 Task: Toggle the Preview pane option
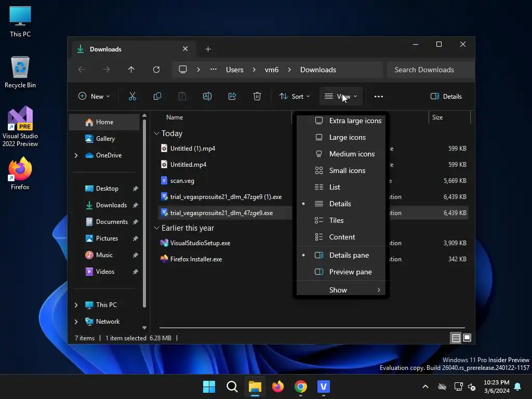point(341,272)
